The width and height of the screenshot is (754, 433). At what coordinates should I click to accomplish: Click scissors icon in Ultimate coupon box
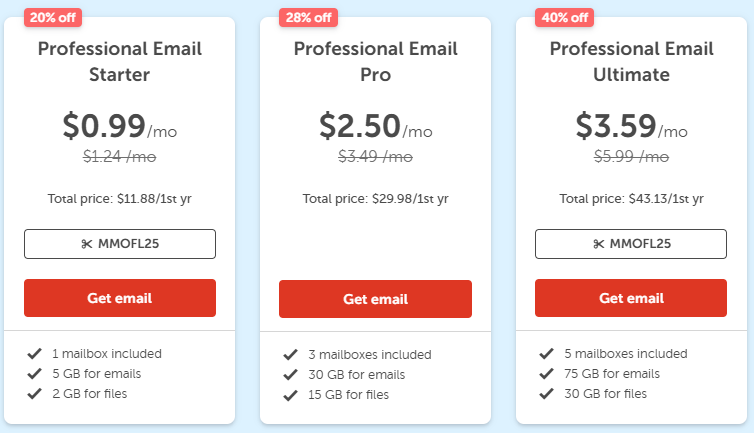pos(599,244)
